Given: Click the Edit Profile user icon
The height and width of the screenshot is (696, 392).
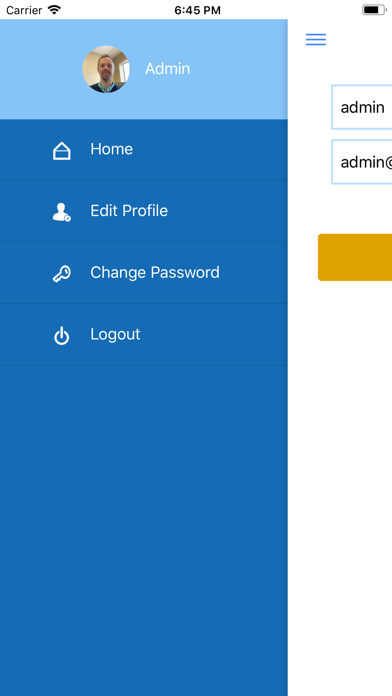Looking at the screenshot, I should pos(62,212).
